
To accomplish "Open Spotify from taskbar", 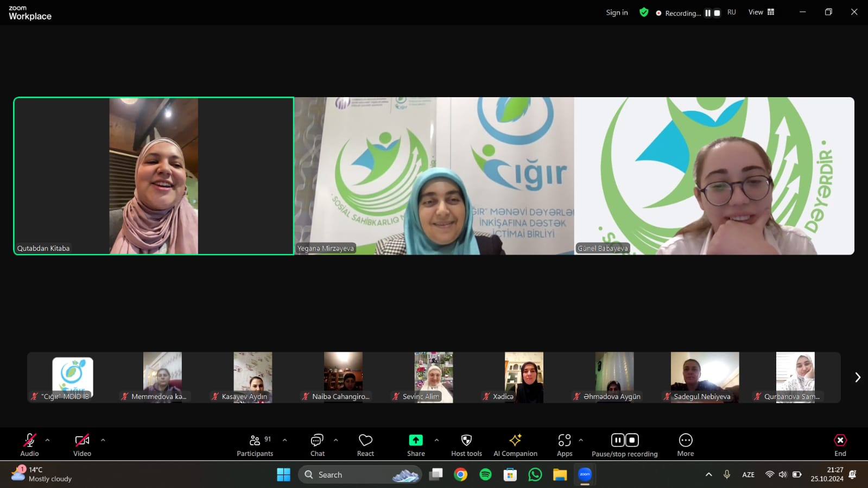I will pyautogui.click(x=485, y=474).
